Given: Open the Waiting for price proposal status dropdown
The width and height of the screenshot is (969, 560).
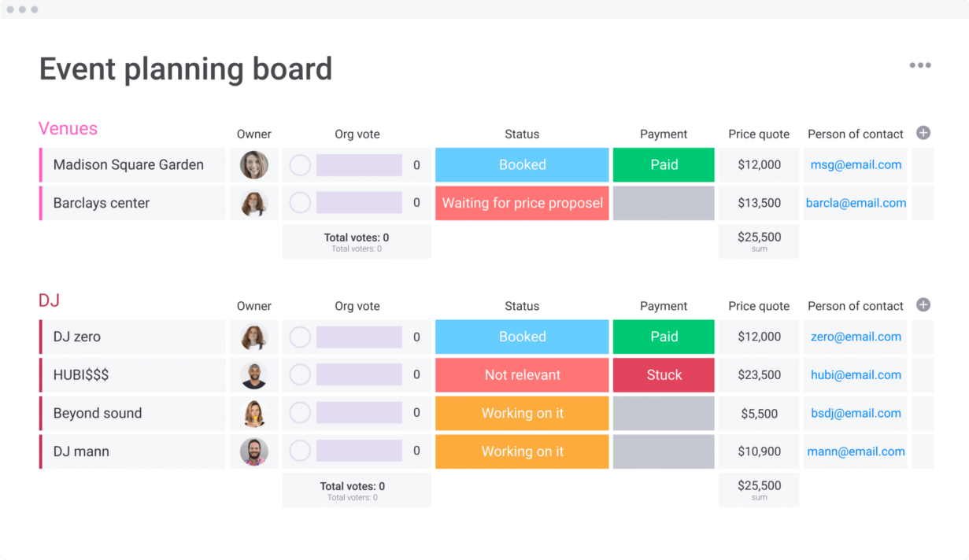Looking at the screenshot, I should click(522, 203).
